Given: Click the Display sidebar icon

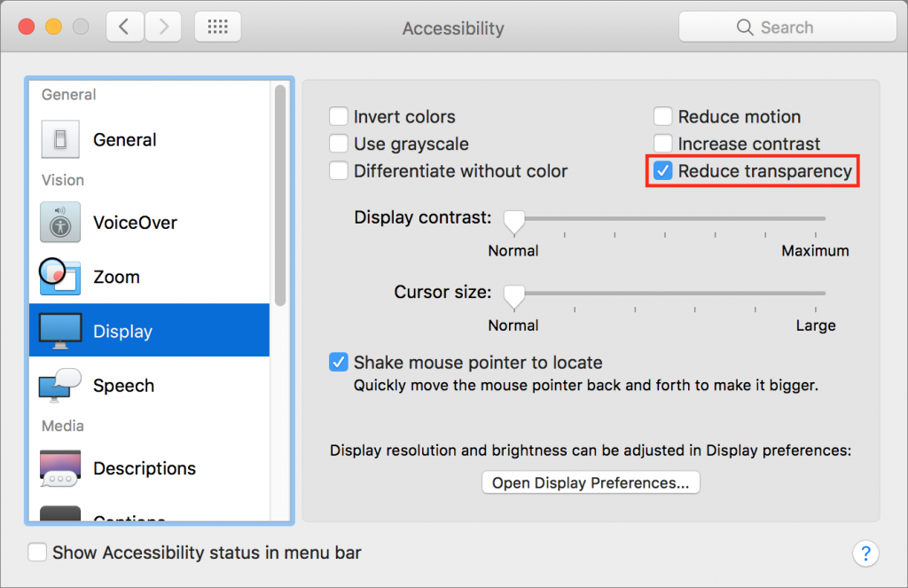Looking at the screenshot, I should [62, 330].
